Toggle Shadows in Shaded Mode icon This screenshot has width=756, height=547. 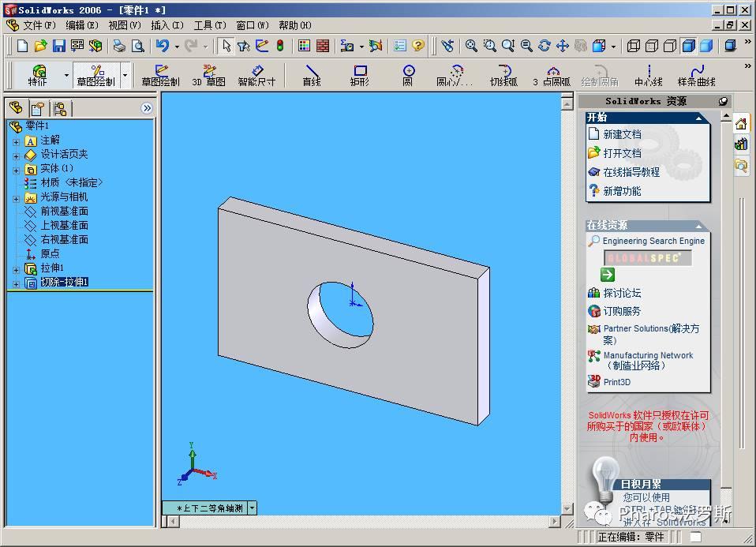pyautogui.click(x=731, y=46)
